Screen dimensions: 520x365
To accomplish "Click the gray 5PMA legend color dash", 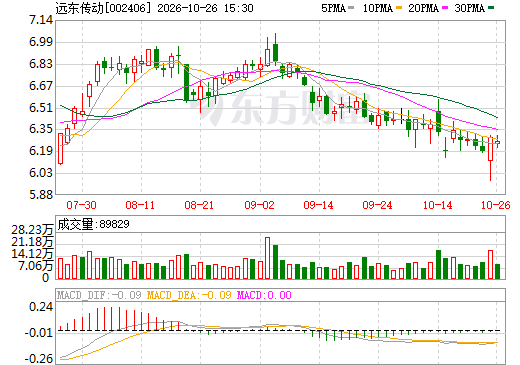I will 351,8.
